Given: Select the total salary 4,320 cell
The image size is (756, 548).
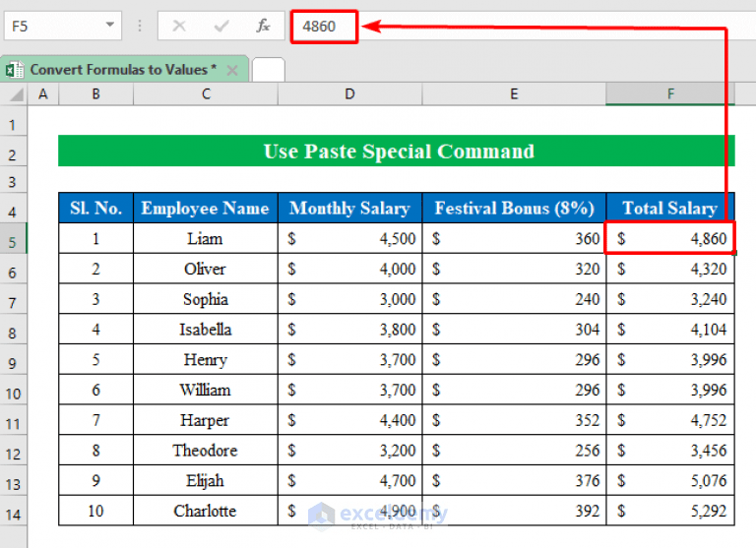Looking at the screenshot, I should tap(670, 269).
